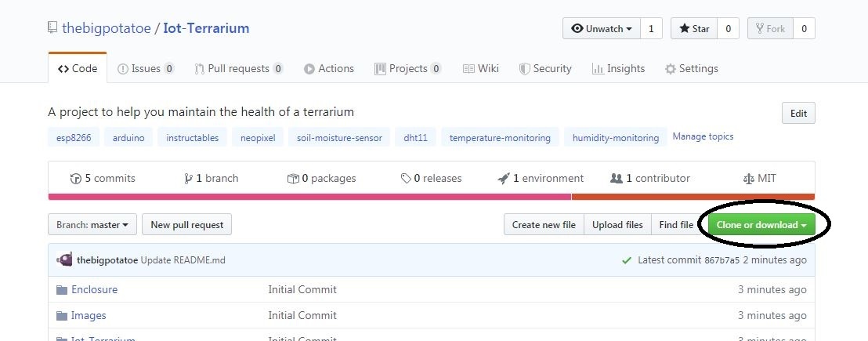Select the soil-moisture-sensor topic tag
Viewport: 868px width, 341px height.
point(339,138)
